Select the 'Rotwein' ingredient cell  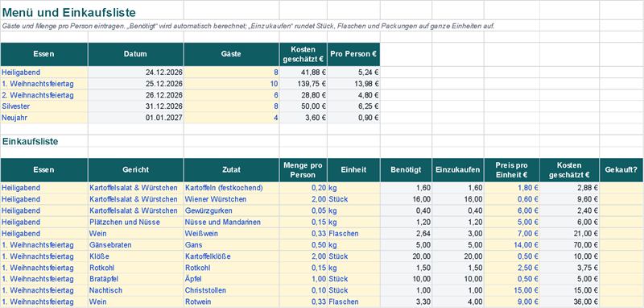(232, 302)
